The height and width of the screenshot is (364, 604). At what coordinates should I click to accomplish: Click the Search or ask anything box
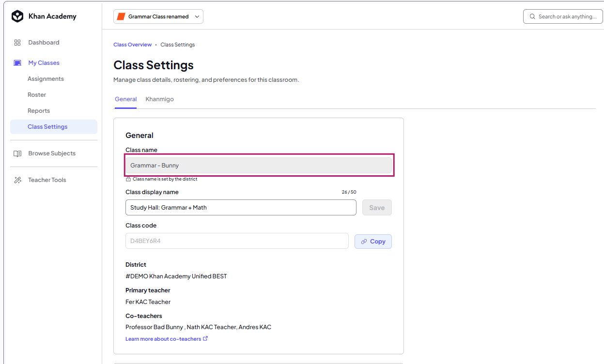(x=563, y=16)
